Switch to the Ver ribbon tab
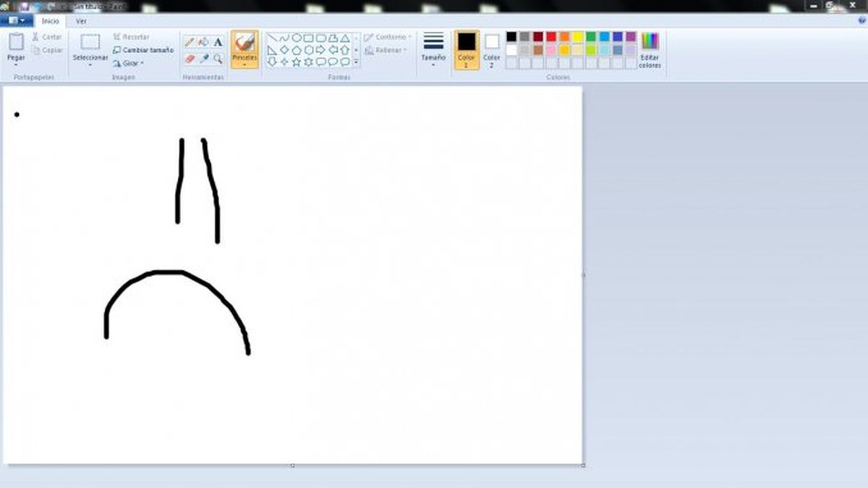Image resolution: width=868 pixels, height=488 pixels. [80, 22]
